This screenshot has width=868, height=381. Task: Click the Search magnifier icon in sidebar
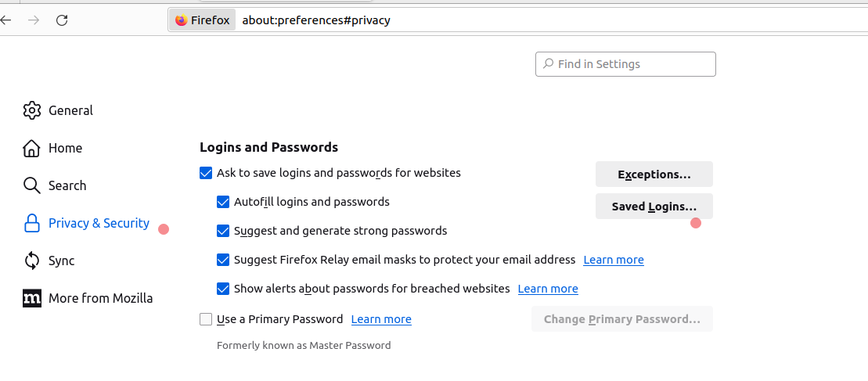click(x=31, y=185)
